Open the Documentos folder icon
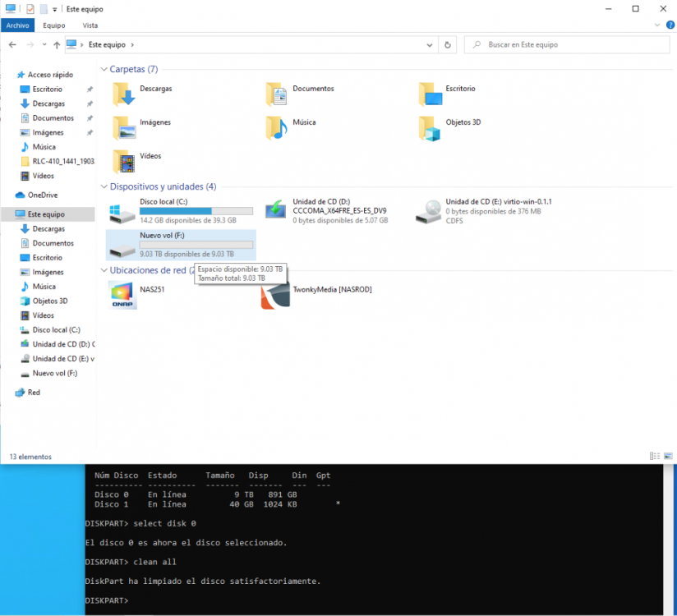The width and height of the screenshot is (677, 616). tap(276, 94)
